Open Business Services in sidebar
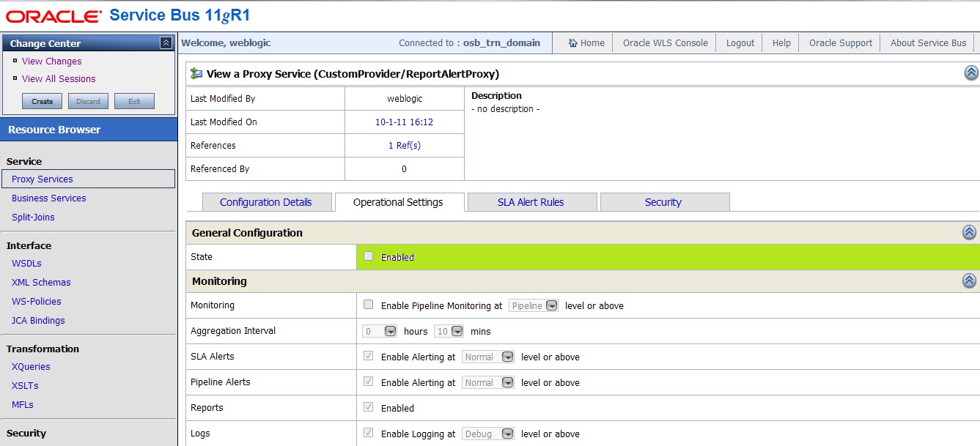This screenshot has height=446, width=980. [48, 198]
